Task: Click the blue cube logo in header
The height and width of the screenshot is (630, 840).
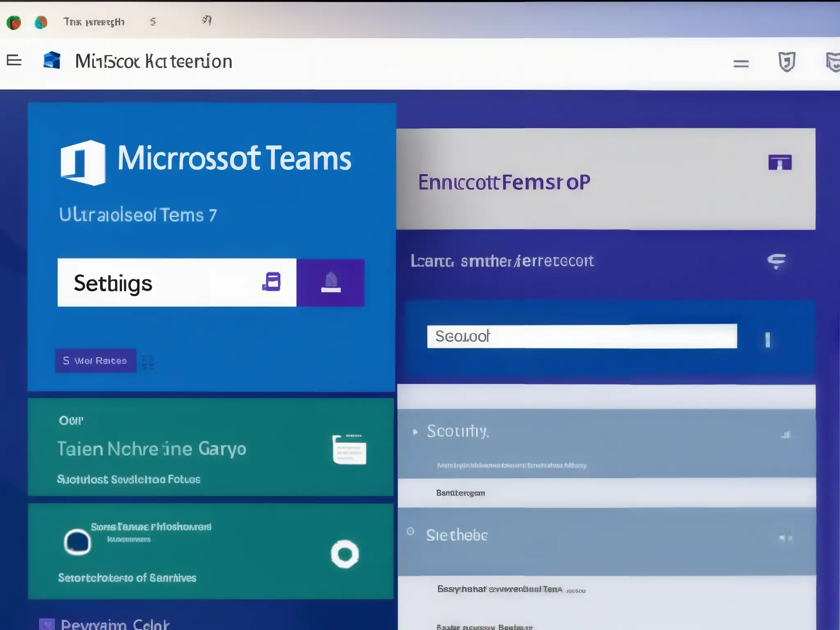Action: pyautogui.click(x=52, y=60)
